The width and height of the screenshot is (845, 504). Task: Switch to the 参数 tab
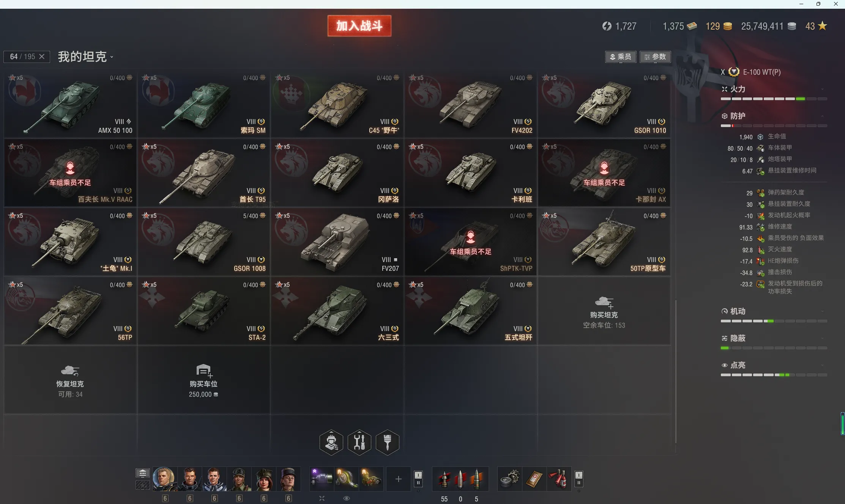click(x=655, y=57)
